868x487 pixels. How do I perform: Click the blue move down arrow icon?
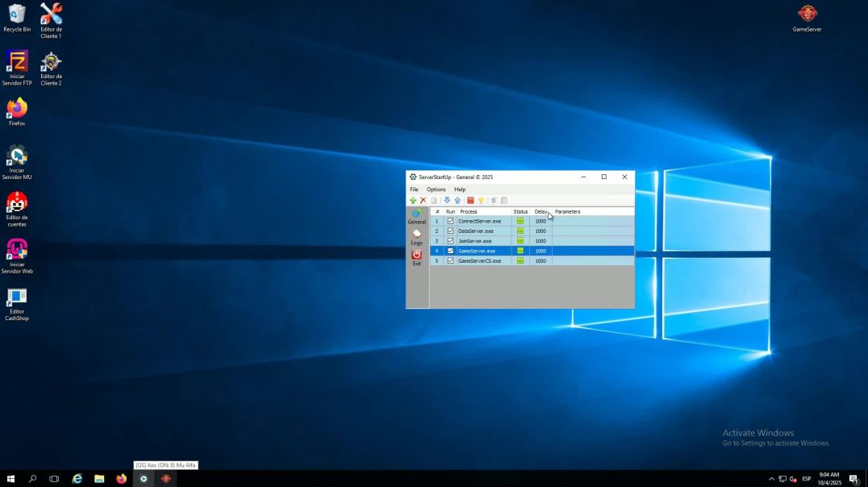[447, 201]
